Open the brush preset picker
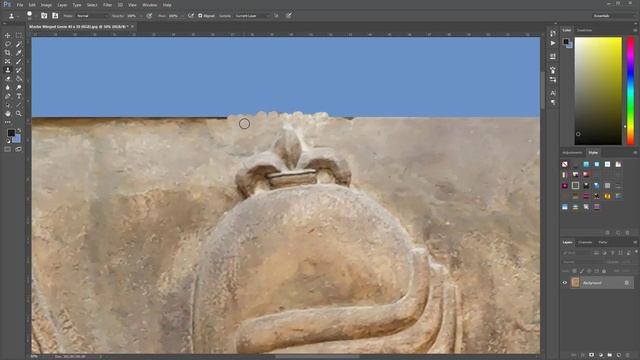Image resolution: width=640 pixels, height=360 pixels. 30,16
